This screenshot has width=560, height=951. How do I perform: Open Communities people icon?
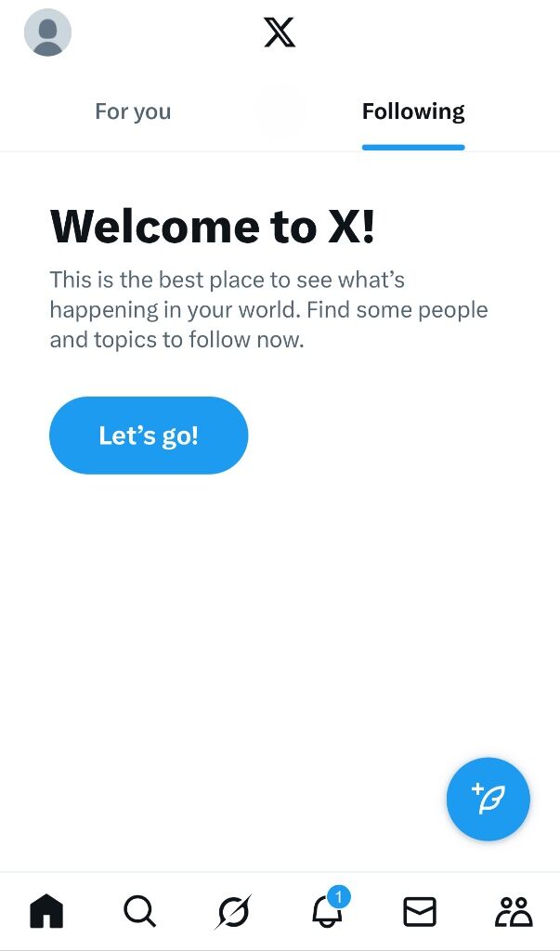[514, 912]
